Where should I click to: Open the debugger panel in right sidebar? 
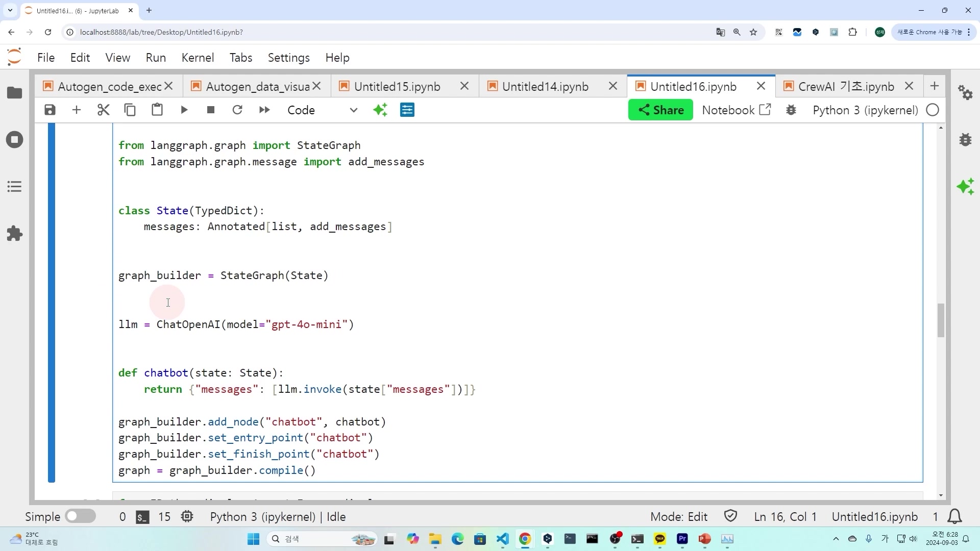click(x=965, y=140)
